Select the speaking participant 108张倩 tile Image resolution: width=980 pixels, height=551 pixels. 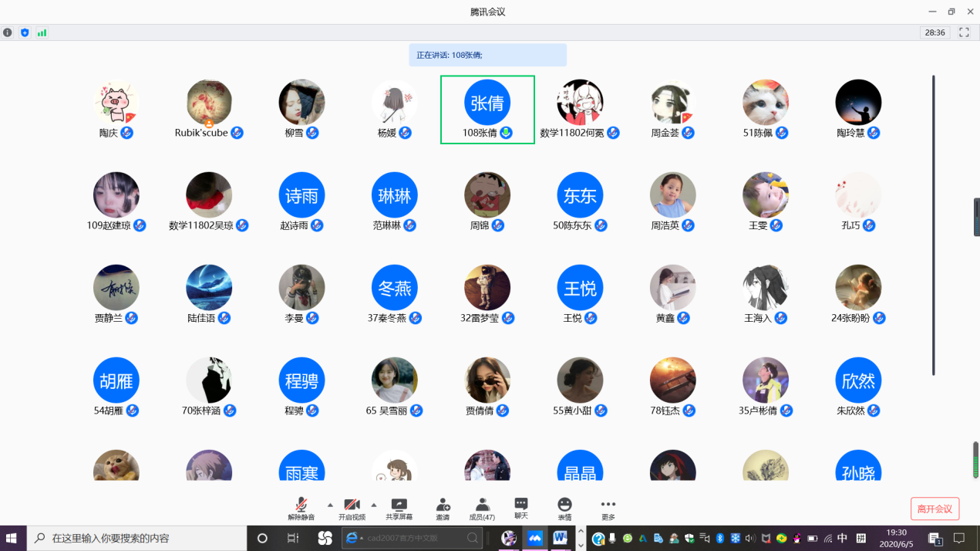[487, 110]
